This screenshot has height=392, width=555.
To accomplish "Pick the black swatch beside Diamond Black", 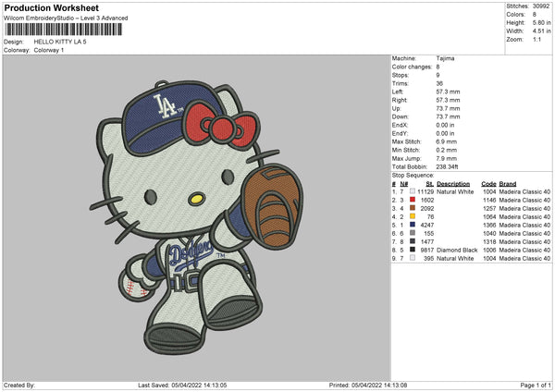I will (x=413, y=250).
